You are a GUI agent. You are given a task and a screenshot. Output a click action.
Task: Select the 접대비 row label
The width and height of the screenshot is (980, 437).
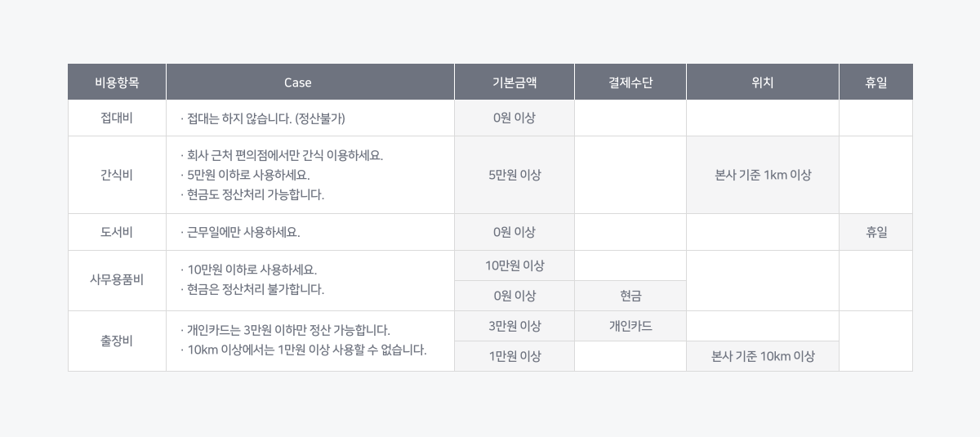(x=117, y=118)
